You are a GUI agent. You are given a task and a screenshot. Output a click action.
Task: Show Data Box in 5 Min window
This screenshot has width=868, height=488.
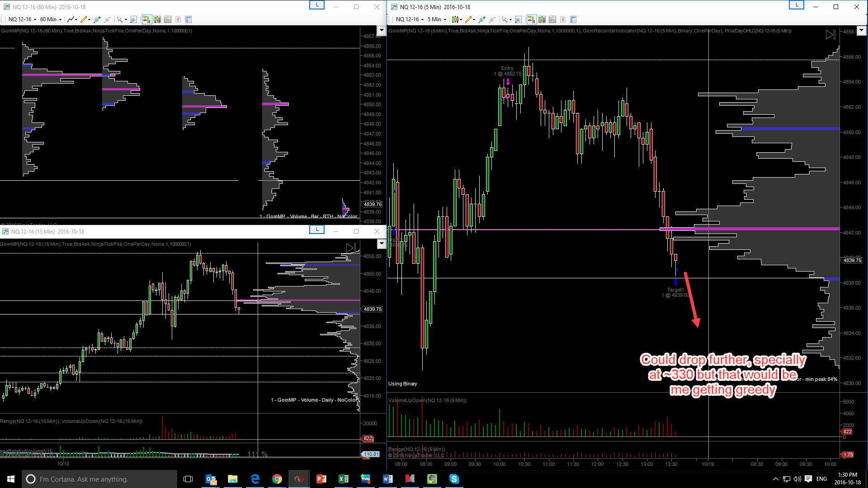click(x=518, y=19)
